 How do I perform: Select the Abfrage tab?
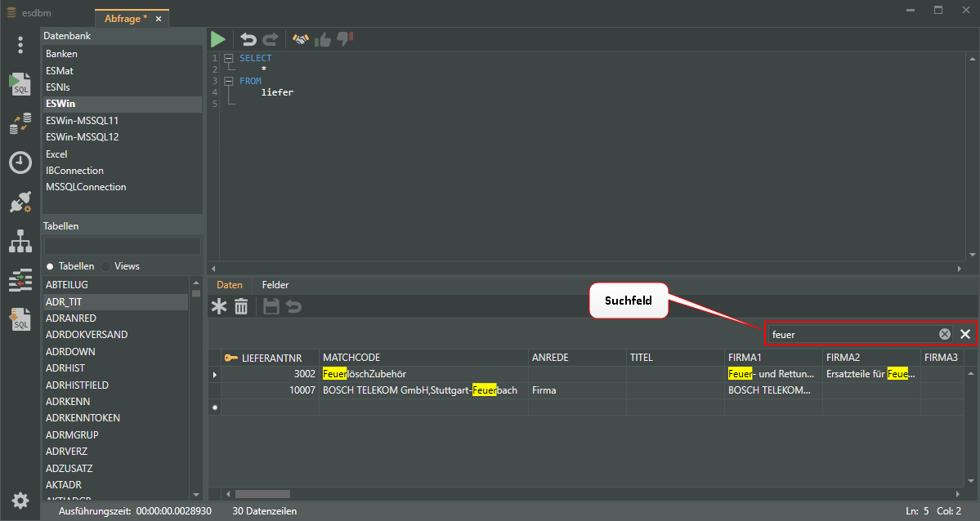pyautogui.click(x=125, y=19)
